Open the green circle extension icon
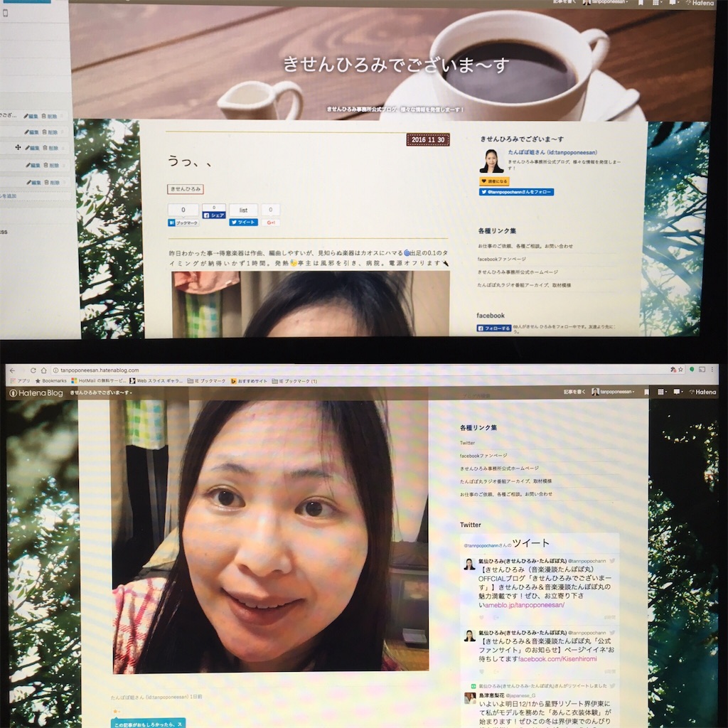The height and width of the screenshot is (728, 728). click(692, 370)
